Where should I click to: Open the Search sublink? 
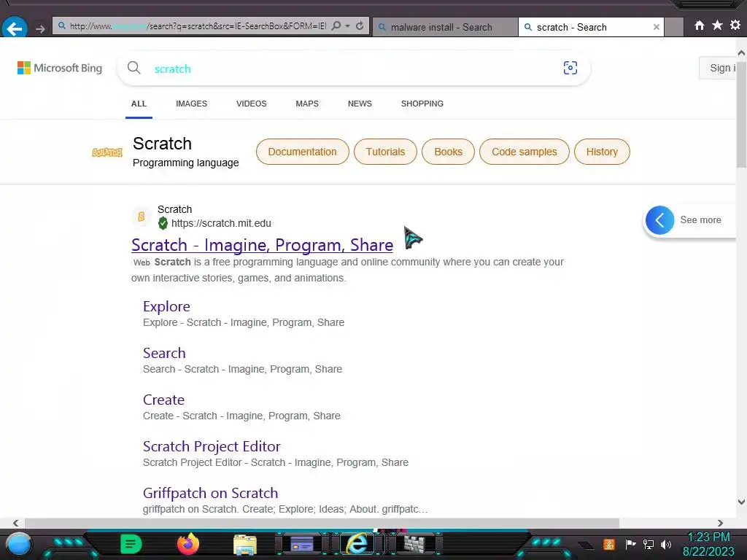(164, 353)
